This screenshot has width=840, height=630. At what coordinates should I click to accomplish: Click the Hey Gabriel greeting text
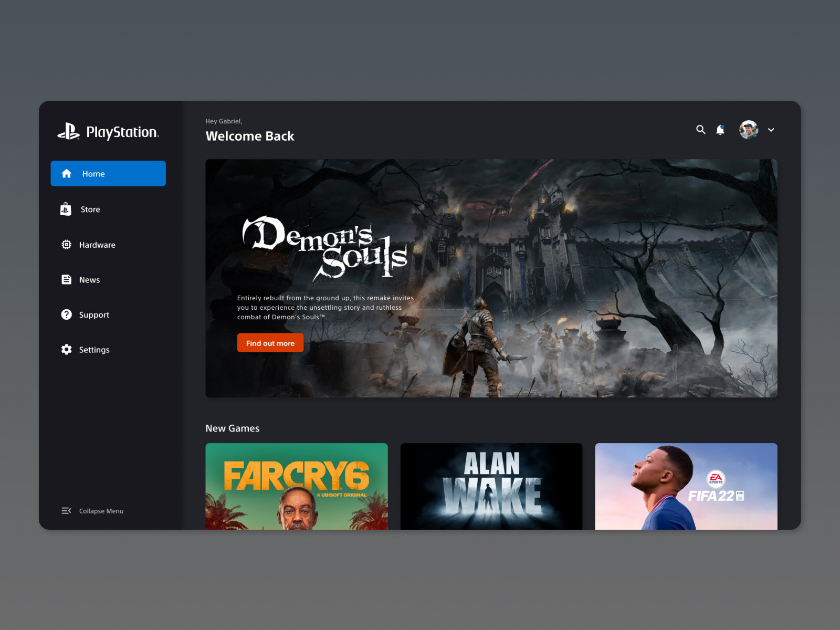point(224,121)
